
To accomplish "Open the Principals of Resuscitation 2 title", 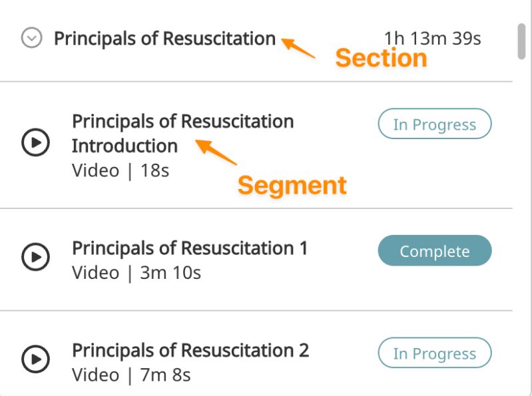I will [x=190, y=350].
